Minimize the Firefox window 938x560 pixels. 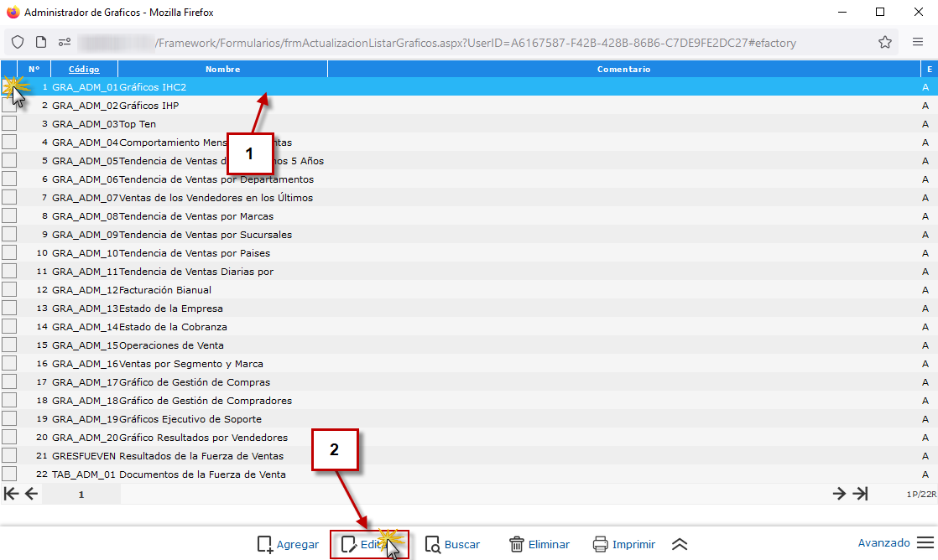coord(842,12)
